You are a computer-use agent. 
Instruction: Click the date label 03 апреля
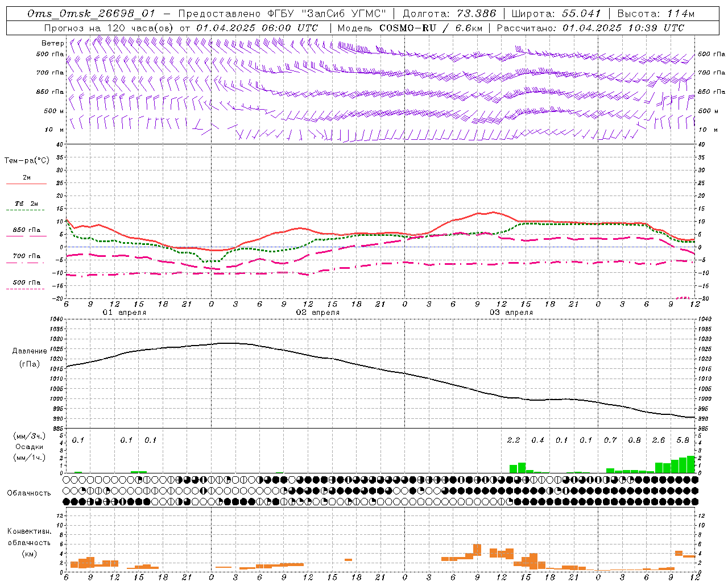click(x=511, y=313)
